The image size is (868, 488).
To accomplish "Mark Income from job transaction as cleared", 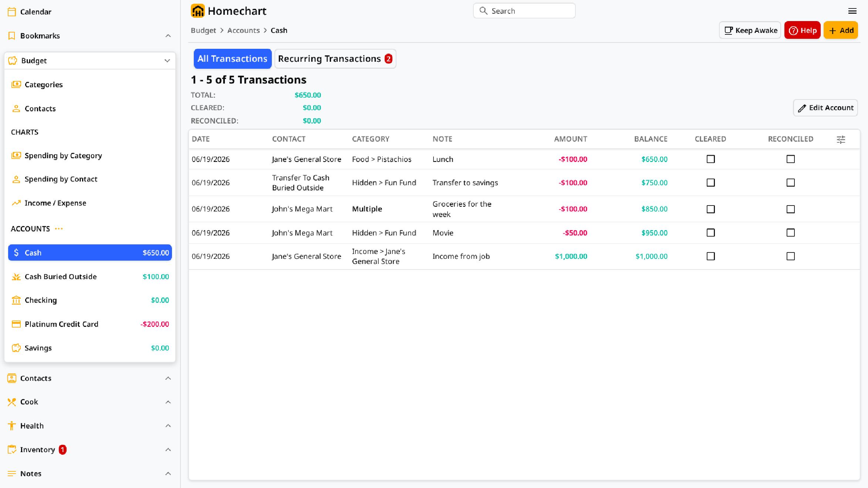I will coord(710,256).
